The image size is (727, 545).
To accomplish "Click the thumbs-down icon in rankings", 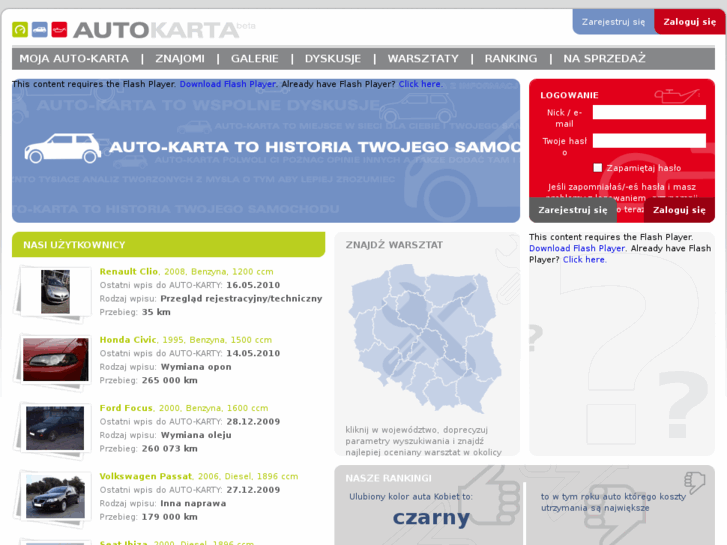I will pyautogui.click(x=694, y=482).
